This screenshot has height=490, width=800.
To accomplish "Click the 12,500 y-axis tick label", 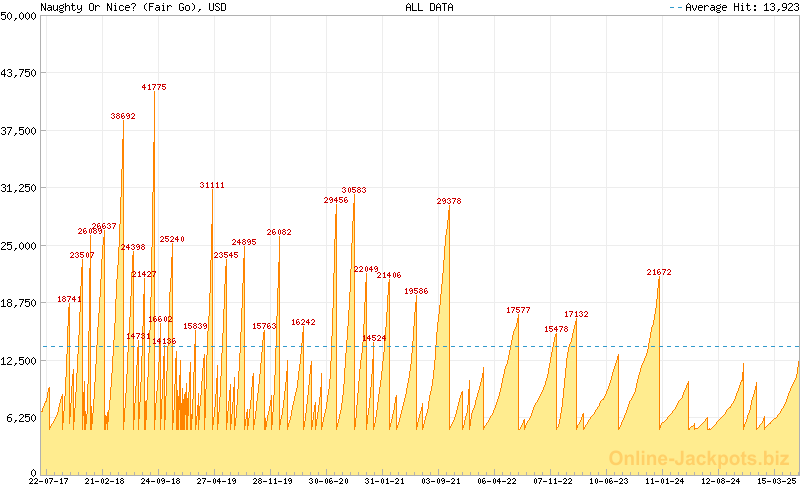I will tap(19, 360).
